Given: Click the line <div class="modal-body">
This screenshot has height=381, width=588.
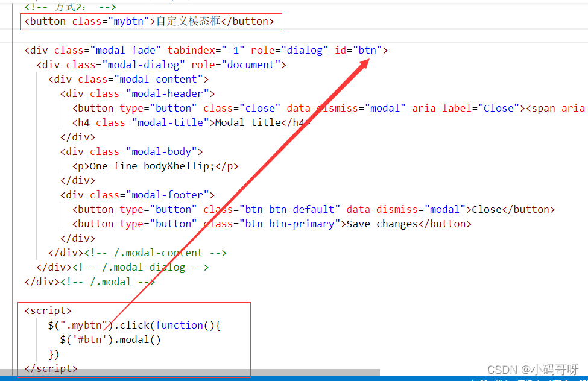Looking at the screenshot, I should 131,152.
